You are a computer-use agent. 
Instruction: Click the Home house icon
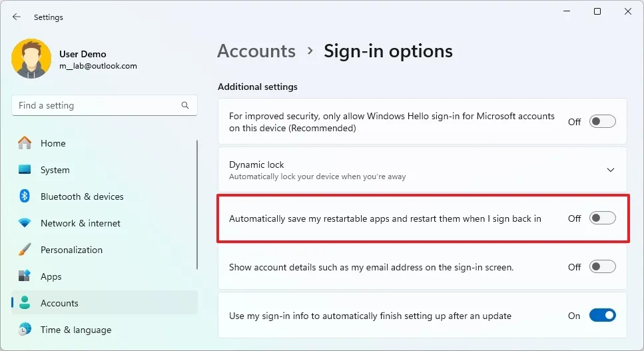coord(25,143)
